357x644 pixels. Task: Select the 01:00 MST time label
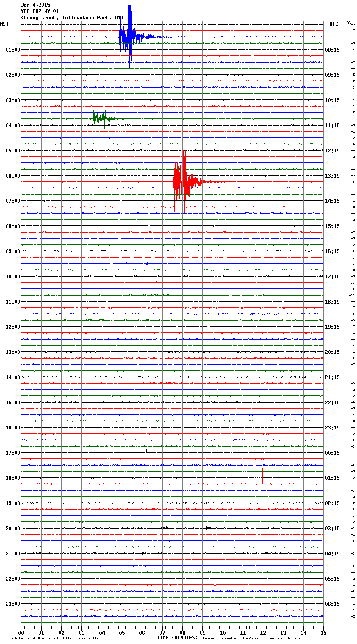13,50
